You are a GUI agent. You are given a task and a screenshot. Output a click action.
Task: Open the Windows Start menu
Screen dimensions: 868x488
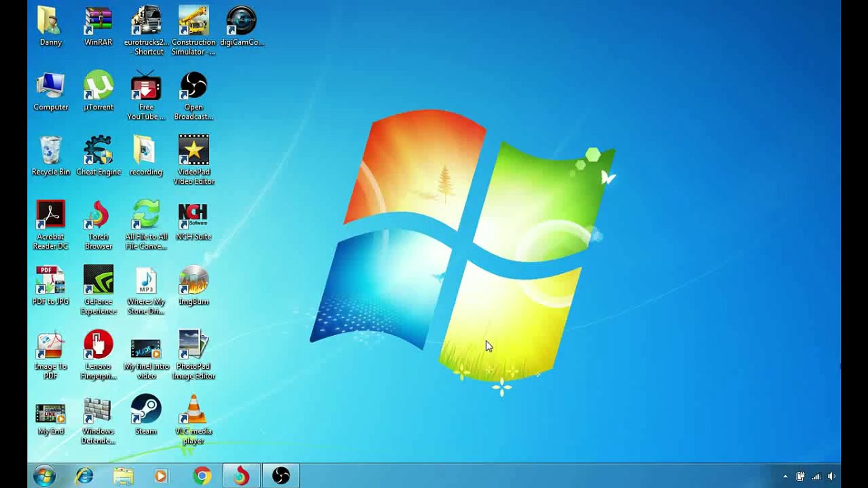44,476
